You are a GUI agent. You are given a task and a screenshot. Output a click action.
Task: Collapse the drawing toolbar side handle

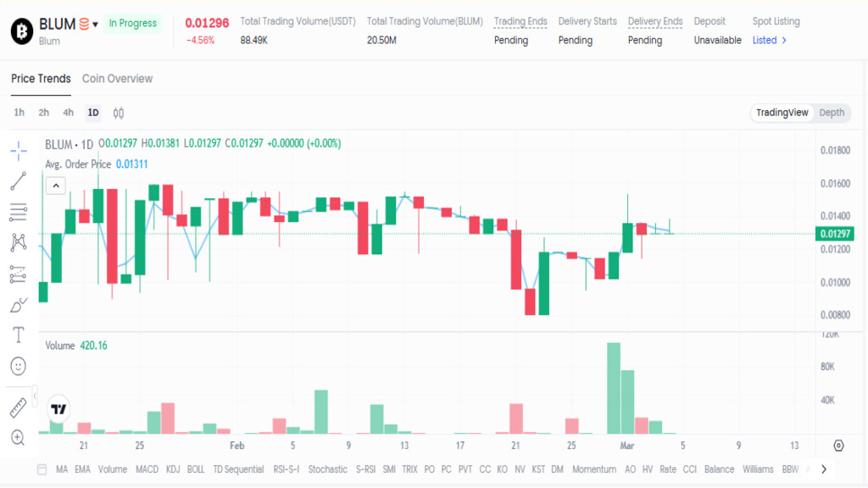click(x=35, y=396)
